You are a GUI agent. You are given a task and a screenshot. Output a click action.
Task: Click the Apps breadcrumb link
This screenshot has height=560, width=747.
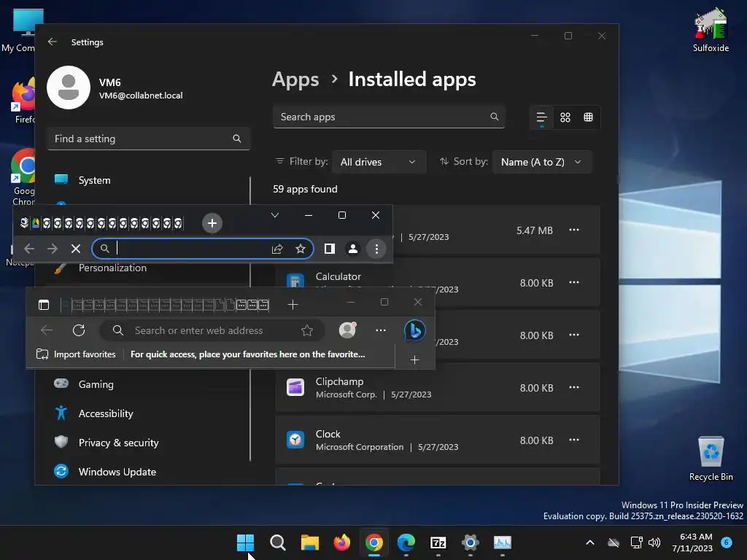[x=295, y=79]
